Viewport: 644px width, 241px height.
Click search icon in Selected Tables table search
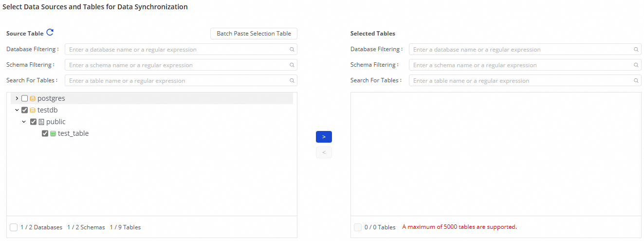636,80
